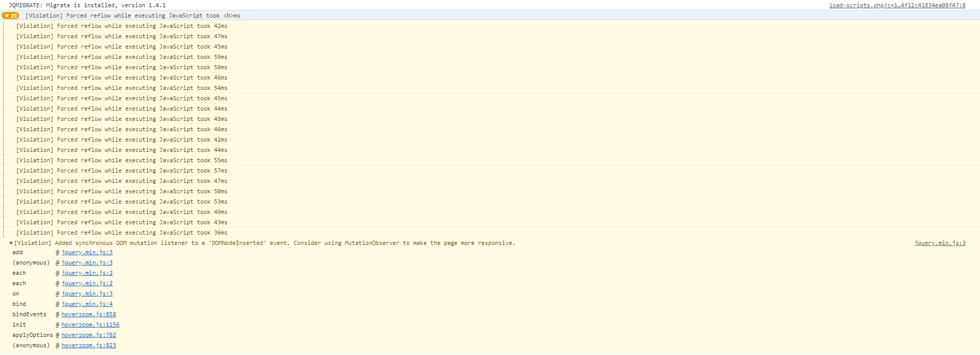980x355 pixels.
Task: Open the hoverzoom.js:858 link
Action: tap(88, 314)
